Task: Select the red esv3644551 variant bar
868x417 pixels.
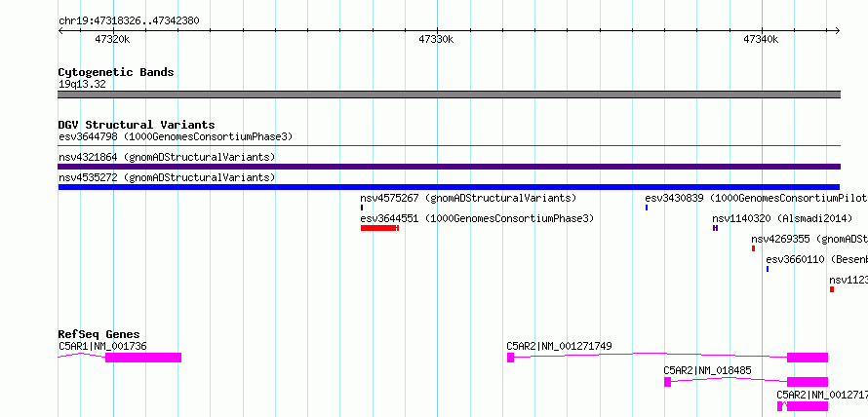Action: click(x=379, y=228)
